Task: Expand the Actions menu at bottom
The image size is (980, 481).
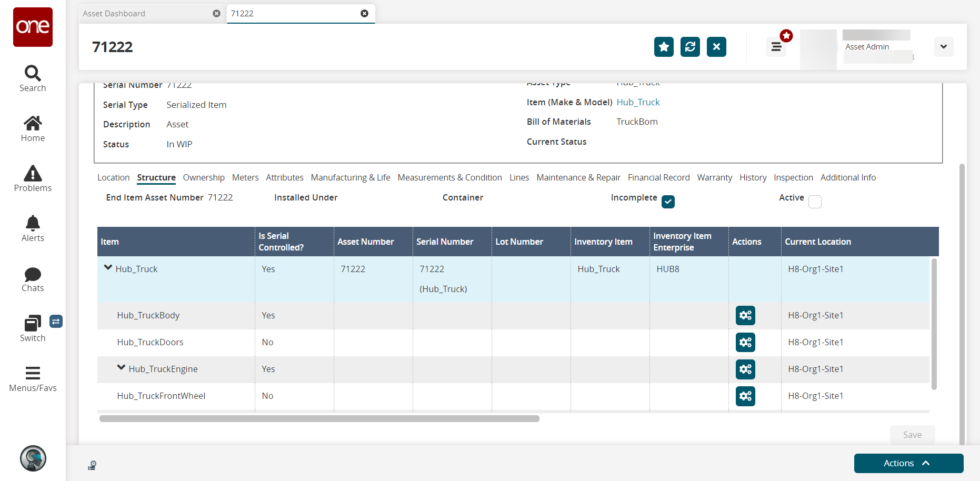Action: click(x=908, y=463)
